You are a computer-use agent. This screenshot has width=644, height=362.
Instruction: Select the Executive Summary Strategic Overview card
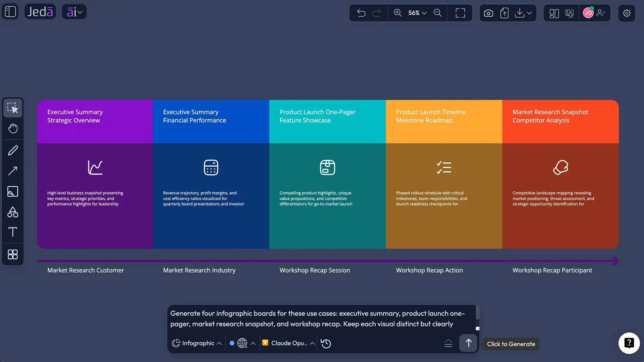click(x=95, y=174)
